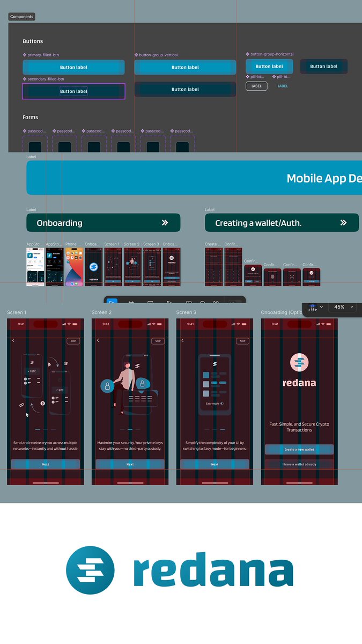Screen dimensions: 362x644
Task: Click the Forms heading
Action: (30, 117)
